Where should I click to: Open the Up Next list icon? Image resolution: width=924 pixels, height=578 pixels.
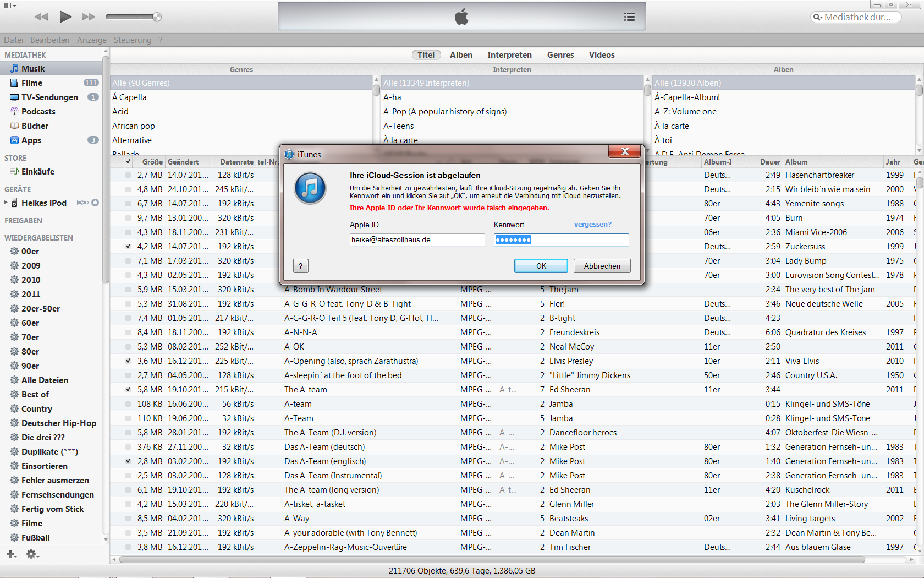[629, 17]
